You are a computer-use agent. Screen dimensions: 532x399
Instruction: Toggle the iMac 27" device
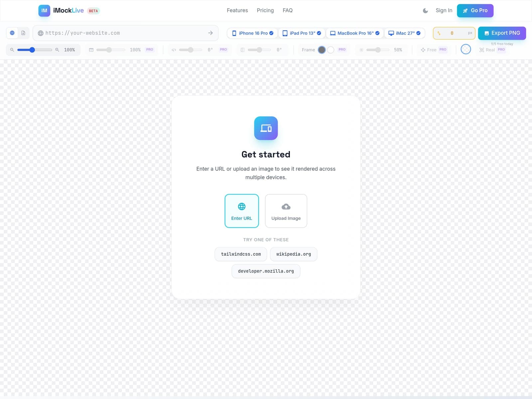(x=404, y=33)
